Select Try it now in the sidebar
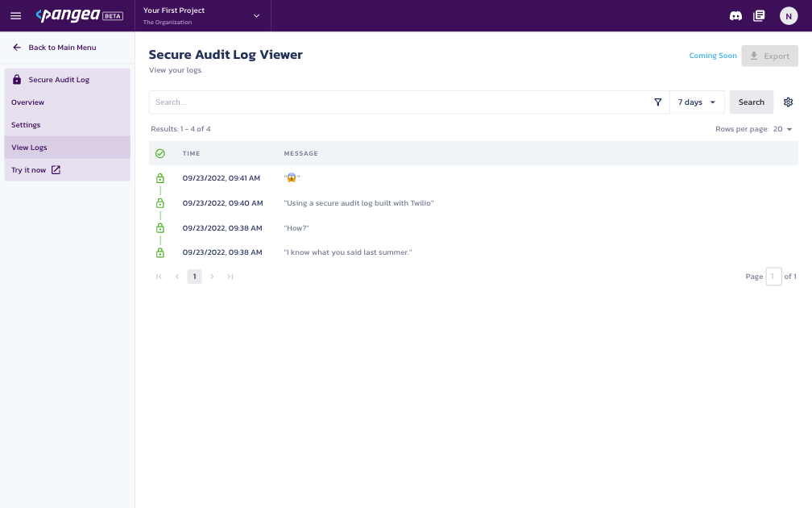This screenshot has height=508, width=812. pos(68,170)
